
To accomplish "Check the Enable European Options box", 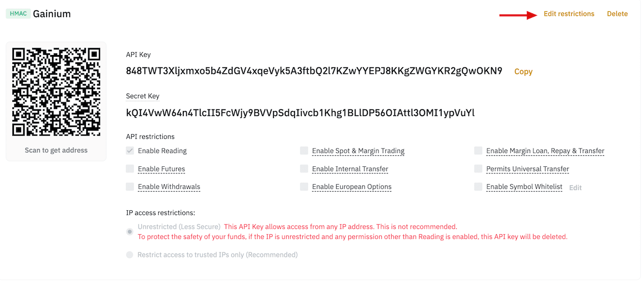I will [304, 187].
